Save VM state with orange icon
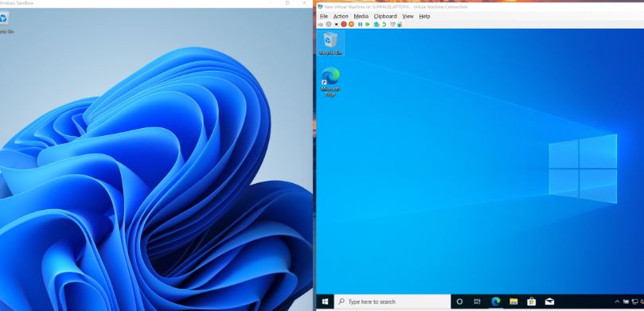The image size is (644, 311). (x=351, y=24)
